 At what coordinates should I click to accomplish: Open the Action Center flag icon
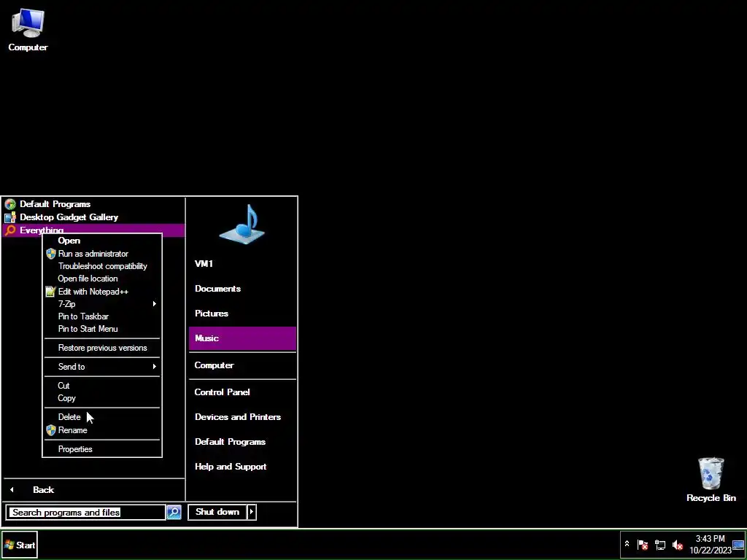click(x=643, y=545)
